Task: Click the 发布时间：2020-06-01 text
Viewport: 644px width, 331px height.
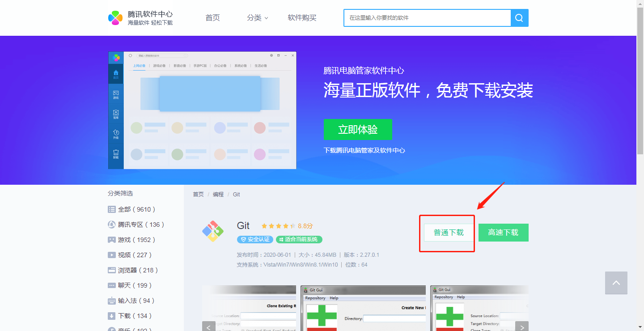Action: pyautogui.click(x=264, y=255)
